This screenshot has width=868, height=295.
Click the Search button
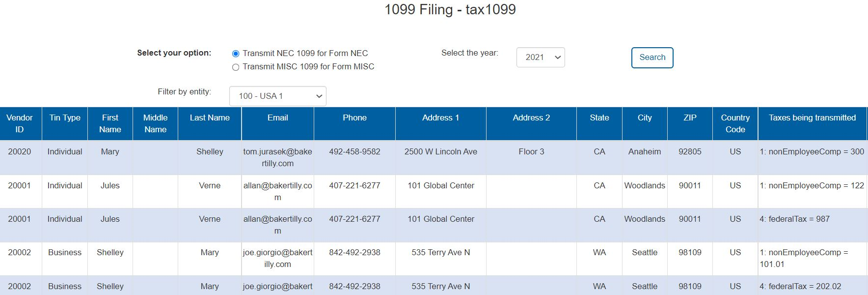click(652, 58)
